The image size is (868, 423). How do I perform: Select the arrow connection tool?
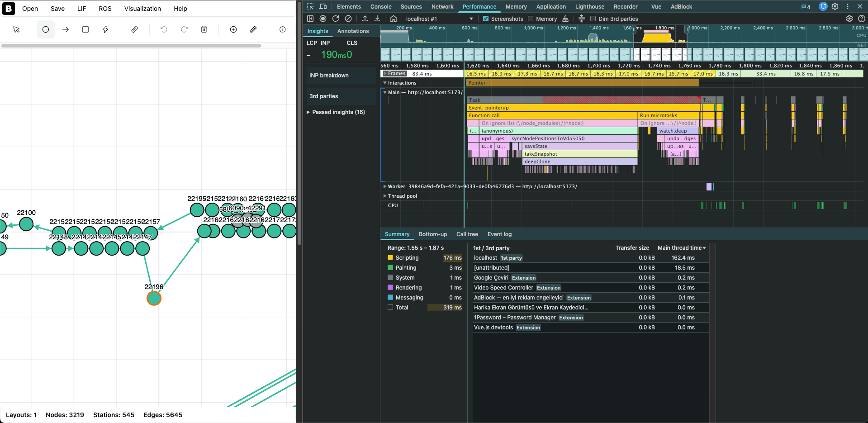[x=66, y=29]
